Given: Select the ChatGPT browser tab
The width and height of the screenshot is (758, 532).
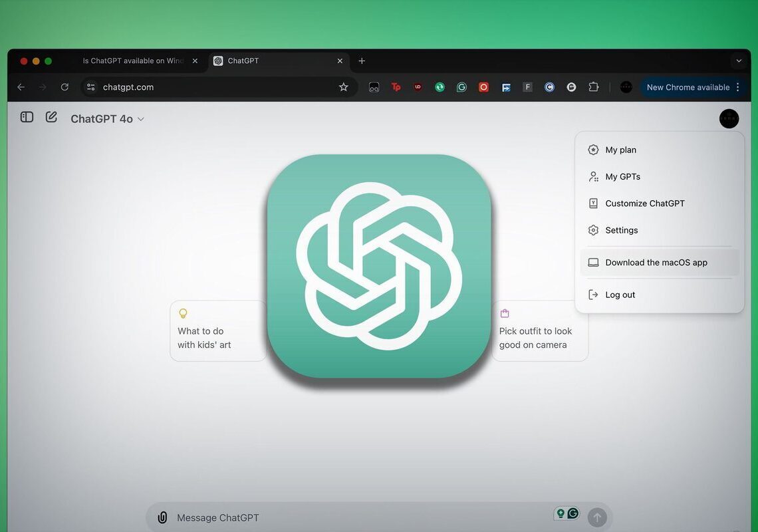Looking at the screenshot, I should 278,61.
